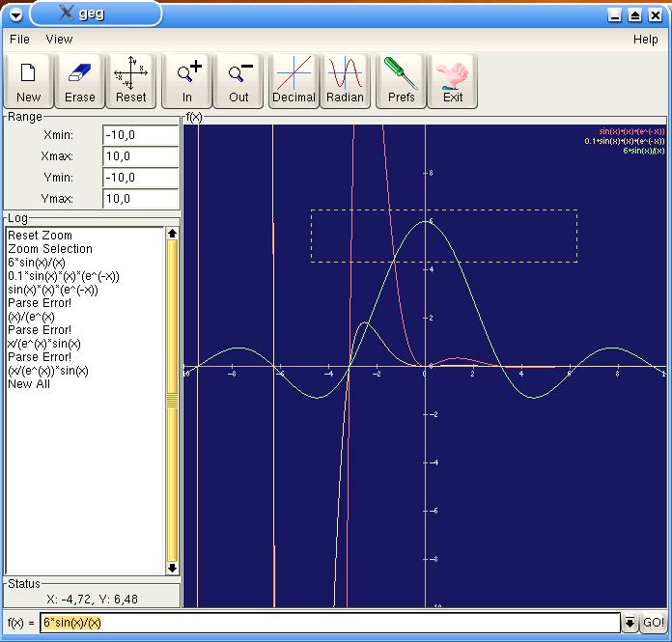Select 'New All' log entry

(x=29, y=384)
